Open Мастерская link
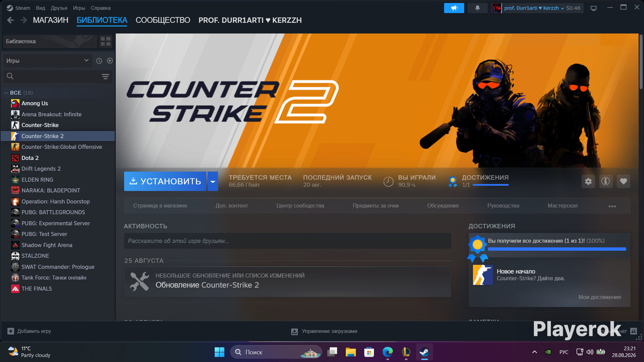 [x=563, y=206]
